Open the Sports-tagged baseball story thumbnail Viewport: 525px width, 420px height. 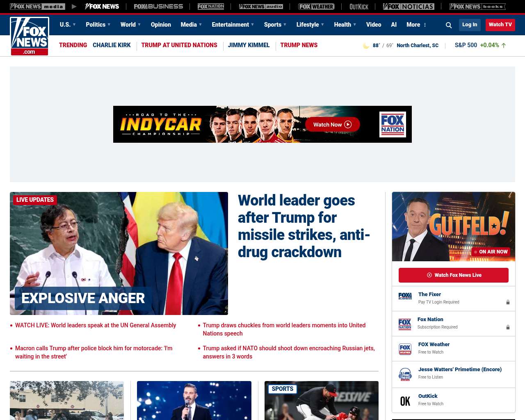pyautogui.click(x=322, y=400)
